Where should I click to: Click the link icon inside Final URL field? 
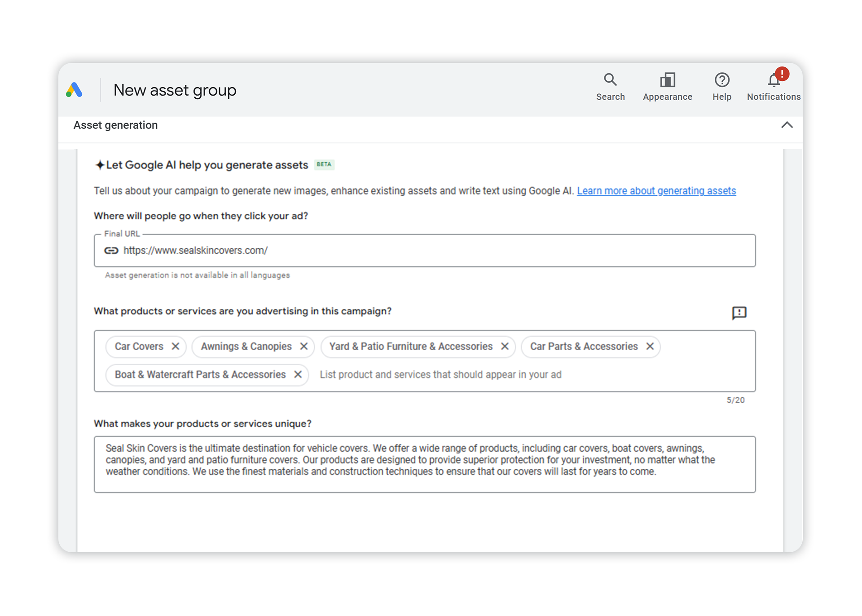point(112,251)
